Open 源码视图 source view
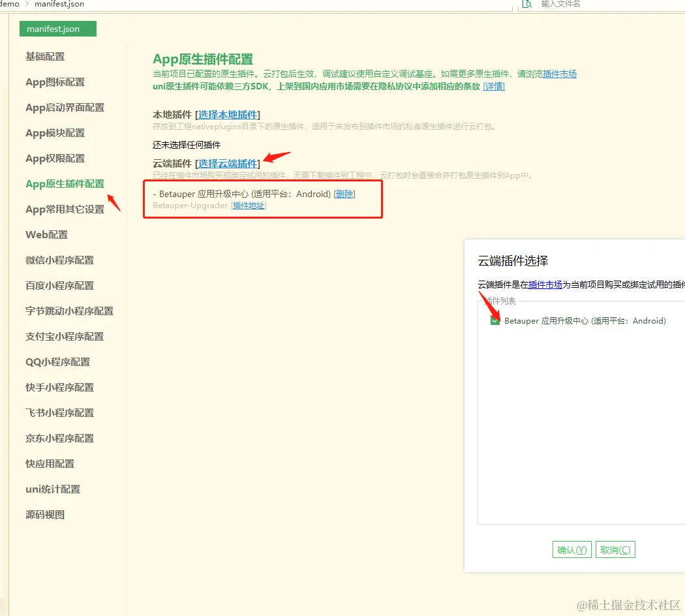Image resolution: width=685 pixels, height=616 pixels. coord(45,515)
